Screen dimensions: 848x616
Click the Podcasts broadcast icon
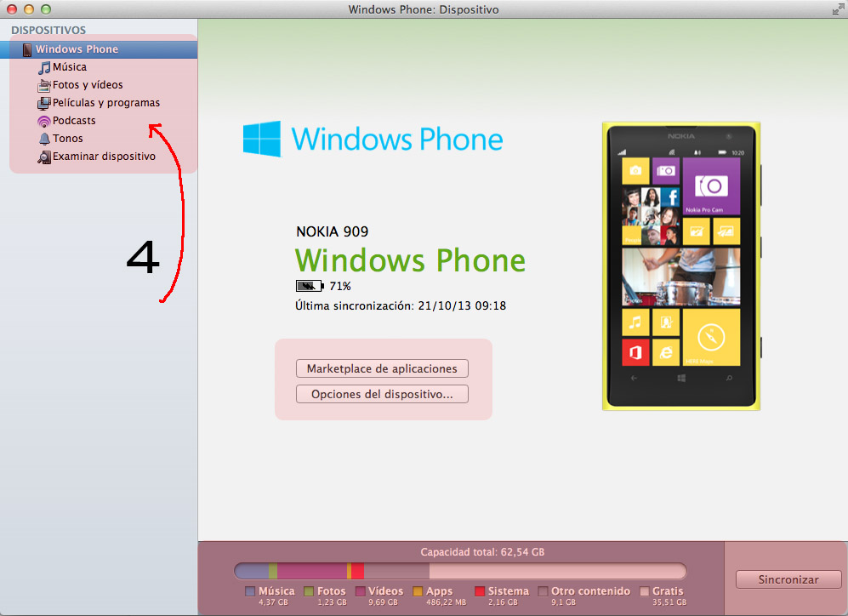44,121
